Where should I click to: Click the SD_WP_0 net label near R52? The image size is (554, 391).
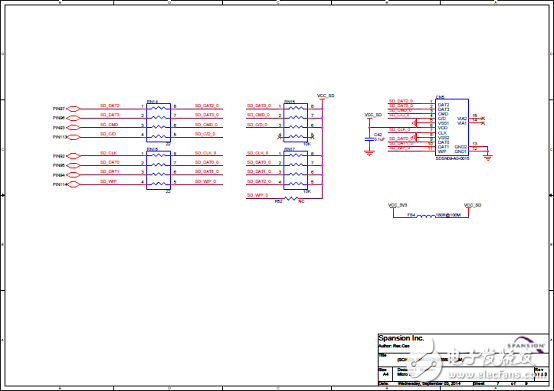coord(257,195)
